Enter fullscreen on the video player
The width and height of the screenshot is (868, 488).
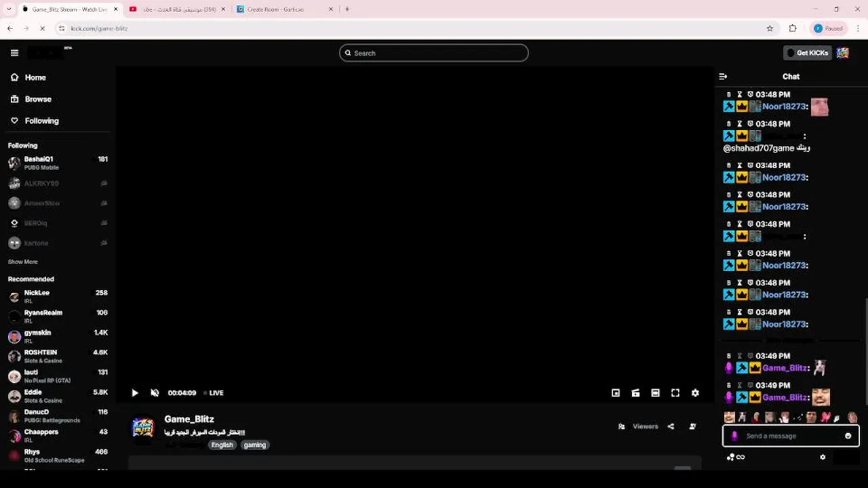[x=675, y=393]
